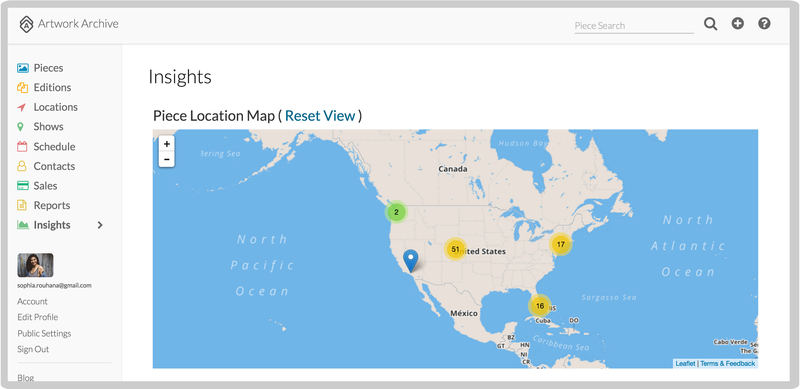Image resolution: width=800 pixels, height=389 pixels.
Task: Click the Editions stacked icon
Action: pos(22,87)
